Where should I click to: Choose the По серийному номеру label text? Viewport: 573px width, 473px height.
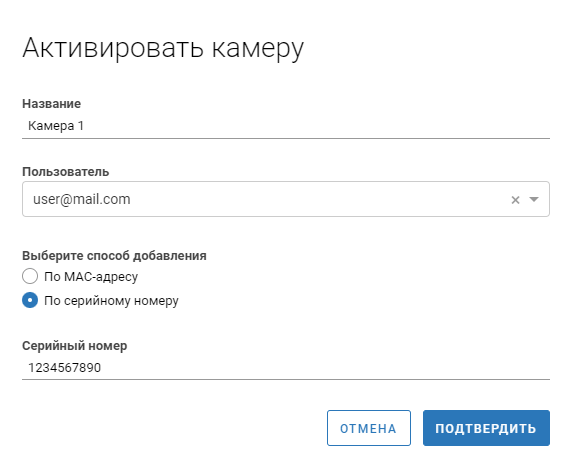click(111, 301)
